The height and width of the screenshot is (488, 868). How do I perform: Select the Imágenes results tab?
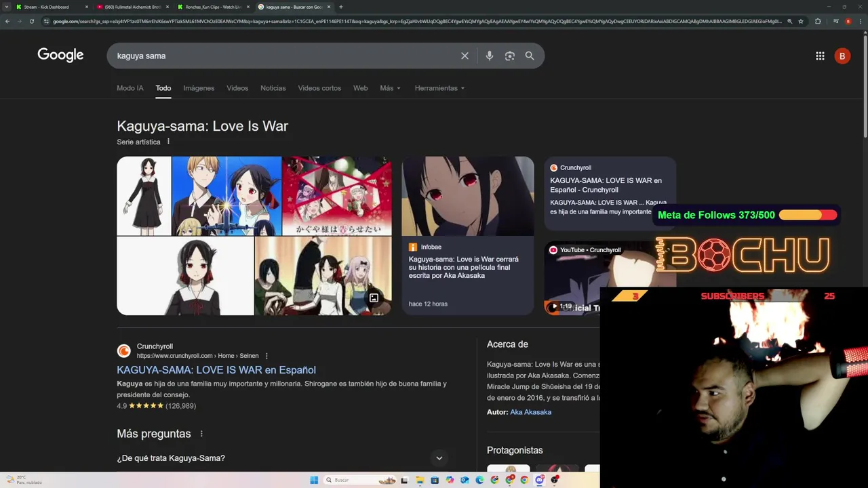(x=199, y=88)
